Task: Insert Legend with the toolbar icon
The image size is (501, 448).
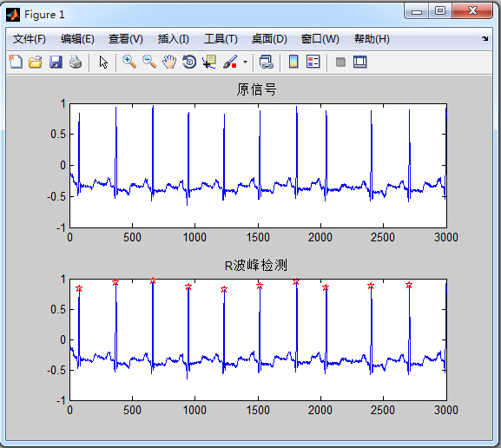Action: pyautogui.click(x=313, y=62)
